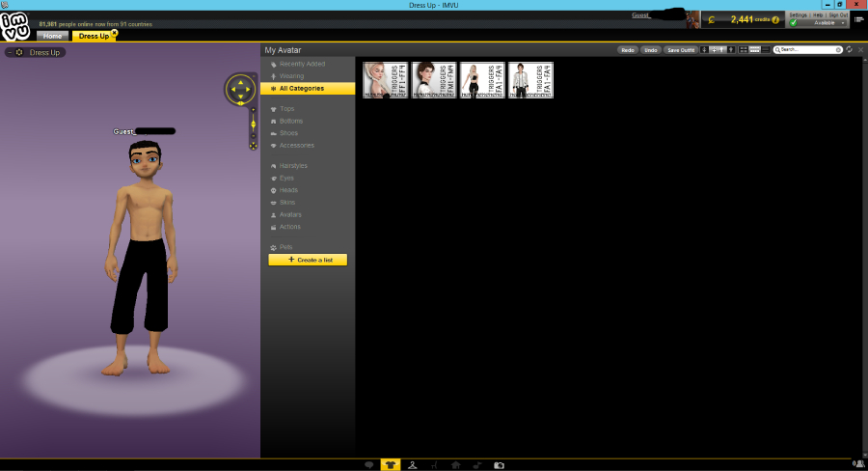Viewport: 868px width, 471px height.
Task: Click the green availability check icon
Action: point(794,23)
